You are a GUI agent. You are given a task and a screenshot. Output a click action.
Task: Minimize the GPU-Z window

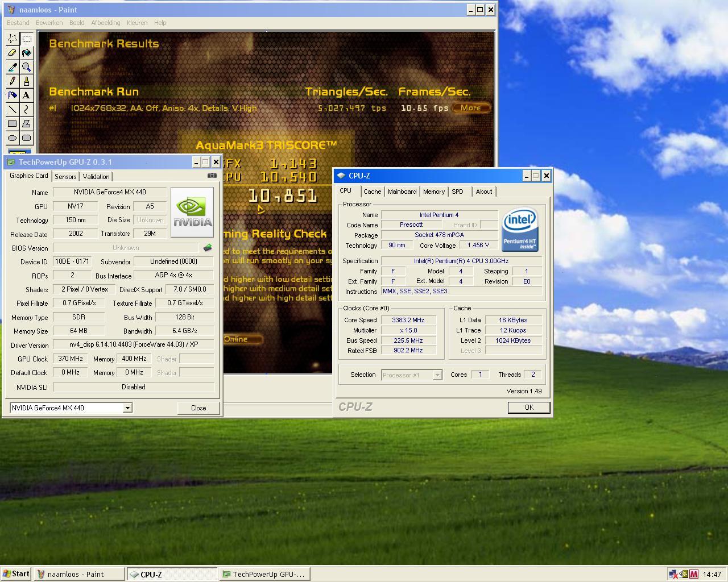coord(196,162)
